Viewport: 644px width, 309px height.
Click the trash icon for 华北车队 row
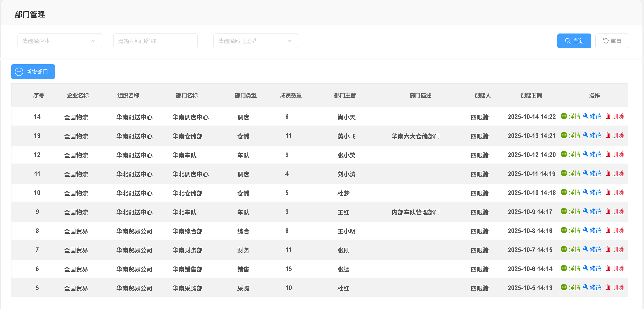[x=608, y=211]
